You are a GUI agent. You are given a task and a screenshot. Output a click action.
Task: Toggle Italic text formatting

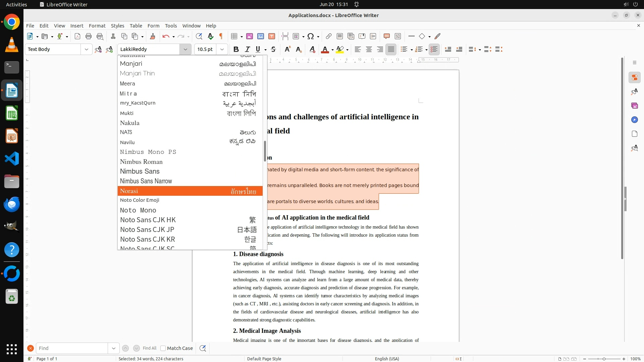(248, 49)
